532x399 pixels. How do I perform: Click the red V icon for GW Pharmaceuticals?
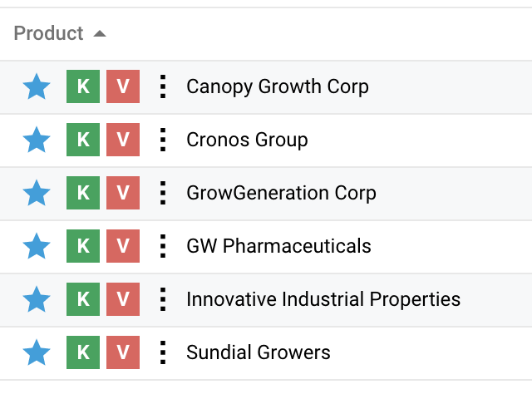click(x=123, y=246)
